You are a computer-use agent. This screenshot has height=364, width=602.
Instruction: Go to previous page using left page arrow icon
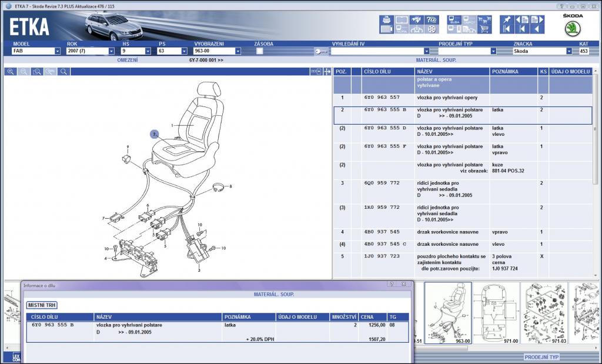tap(522, 20)
